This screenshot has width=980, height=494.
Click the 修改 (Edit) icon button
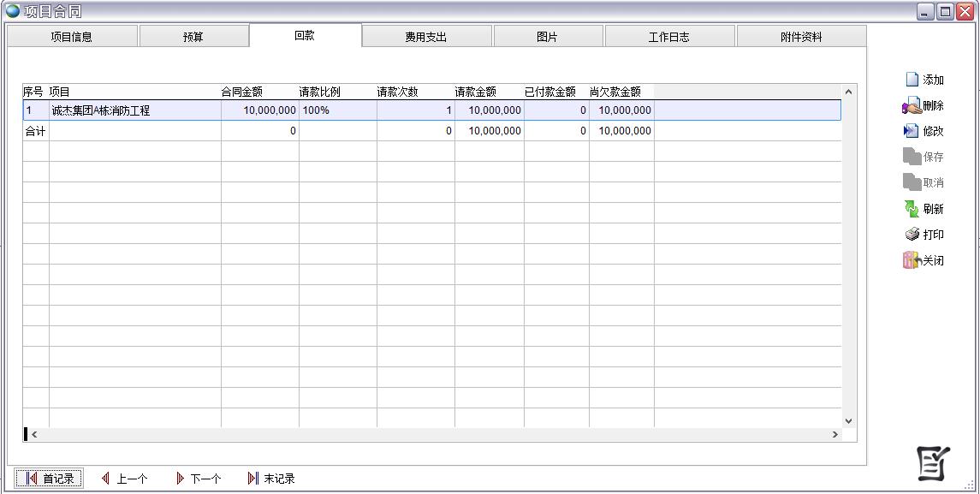pyautogui.click(x=924, y=132)
